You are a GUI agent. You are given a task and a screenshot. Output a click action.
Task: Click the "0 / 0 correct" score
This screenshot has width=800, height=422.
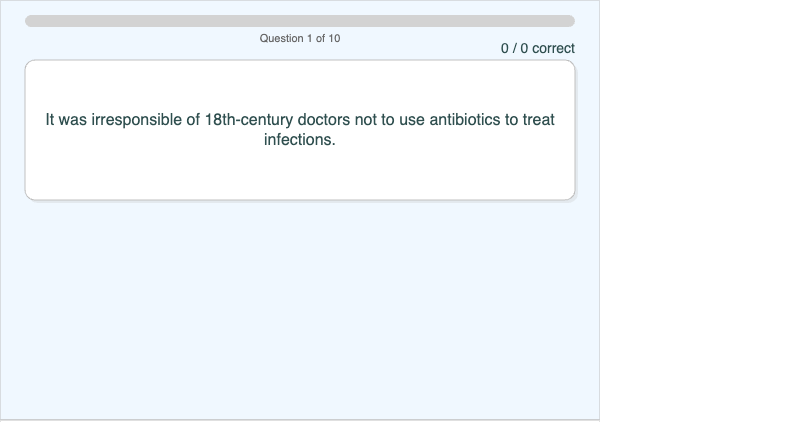[538, 48]
